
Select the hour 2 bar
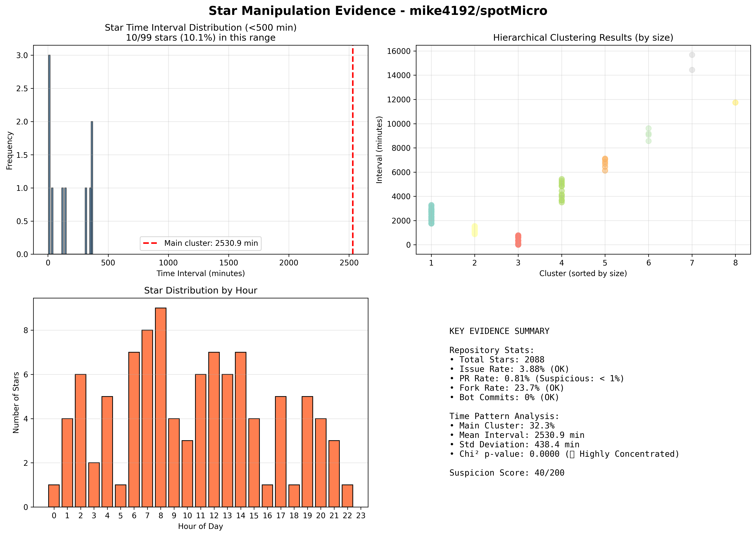pos(80,441)
